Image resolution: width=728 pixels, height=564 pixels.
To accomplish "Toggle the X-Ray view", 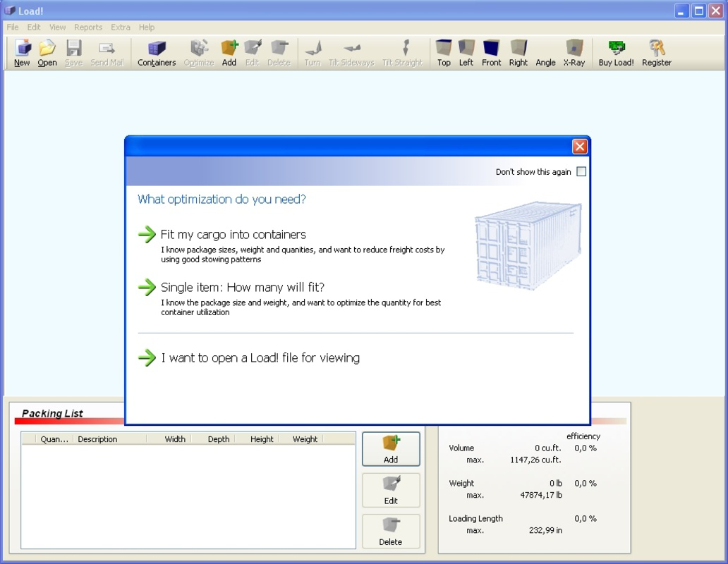I will 574,53.
